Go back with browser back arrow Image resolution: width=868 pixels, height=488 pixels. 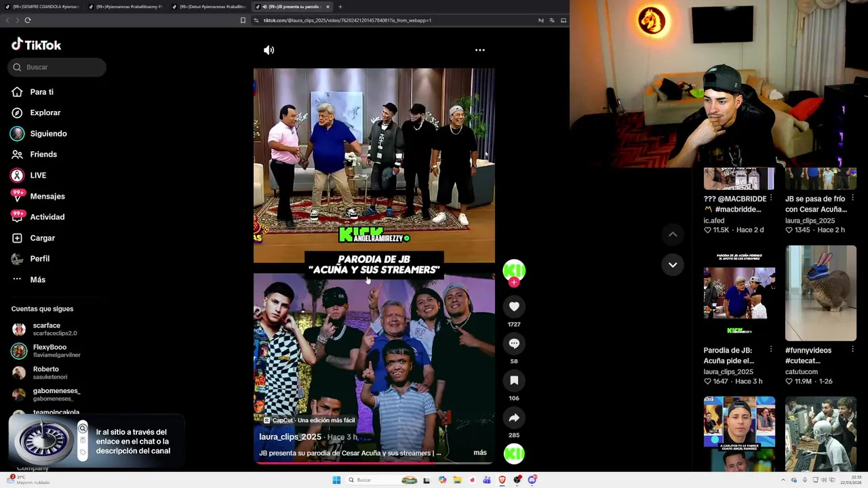(8, 20)
